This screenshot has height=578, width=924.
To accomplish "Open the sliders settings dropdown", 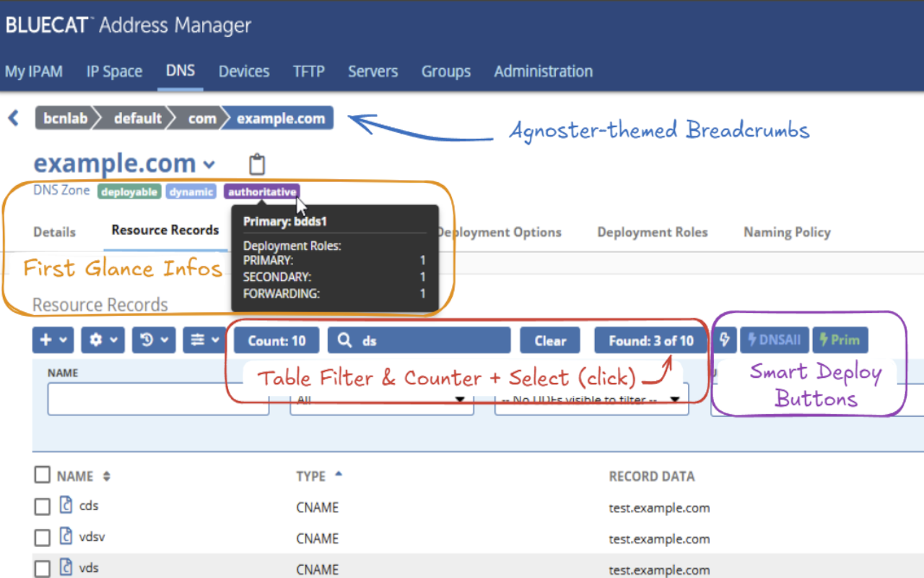I will coord(204,340).
